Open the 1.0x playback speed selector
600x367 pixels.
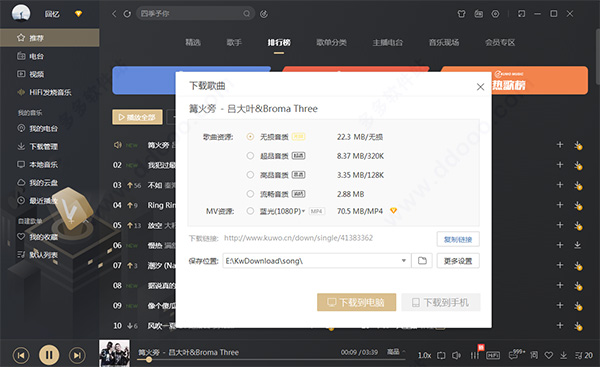coord(424,356)
